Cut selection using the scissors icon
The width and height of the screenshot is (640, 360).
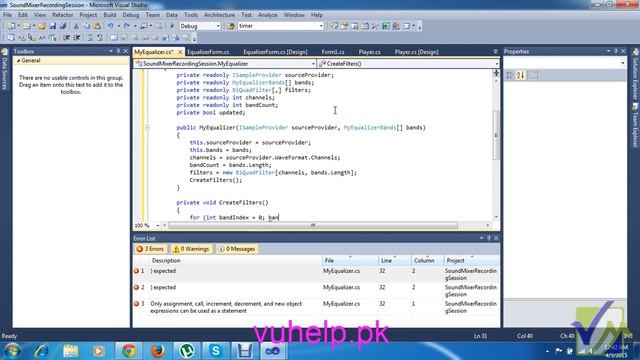pyautogui.click(x=76, y=26)
